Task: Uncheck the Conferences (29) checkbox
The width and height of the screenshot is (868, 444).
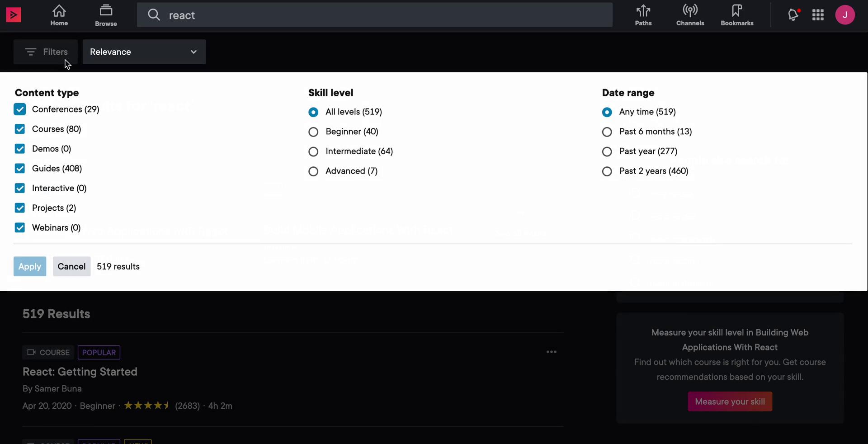Action: pos(20,109)
